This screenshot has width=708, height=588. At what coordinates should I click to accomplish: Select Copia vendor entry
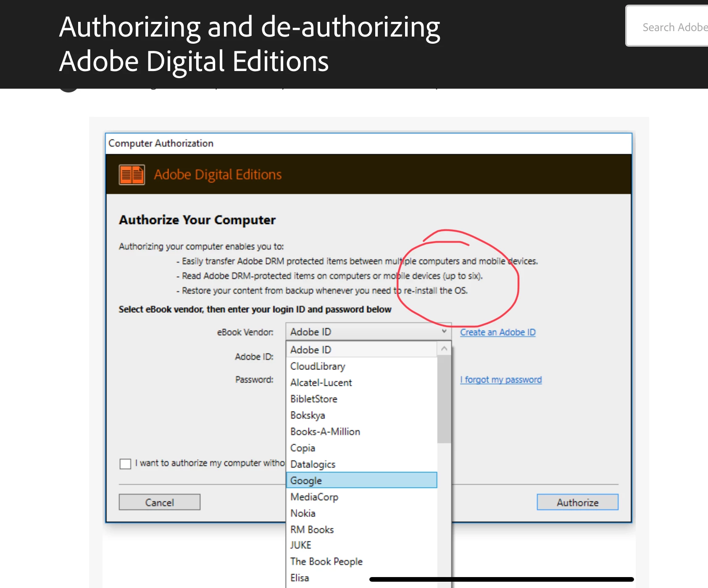click(x=362, y=448)
